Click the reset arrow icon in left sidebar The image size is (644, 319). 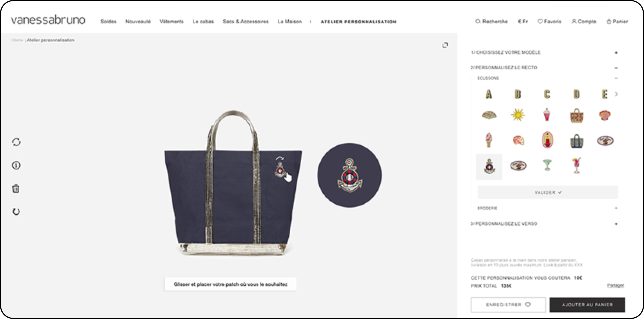(x=16, y=212)
